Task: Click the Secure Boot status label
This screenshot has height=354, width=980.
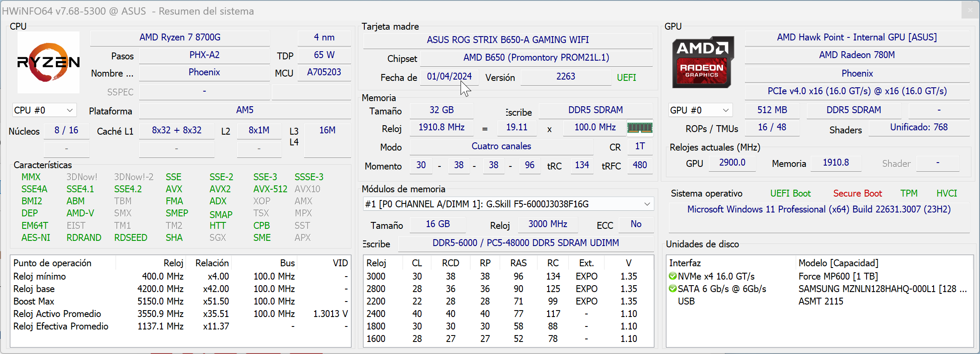Action: click(x=857, y=194)
